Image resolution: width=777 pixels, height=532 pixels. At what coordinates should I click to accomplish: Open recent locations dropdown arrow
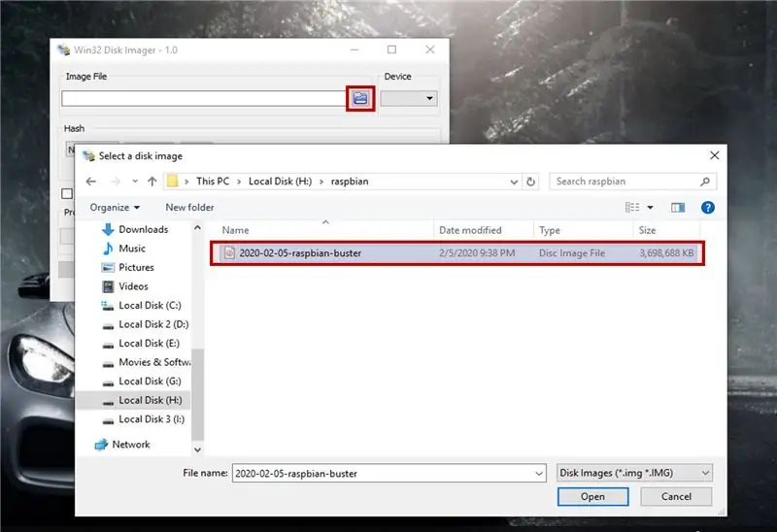135,182
